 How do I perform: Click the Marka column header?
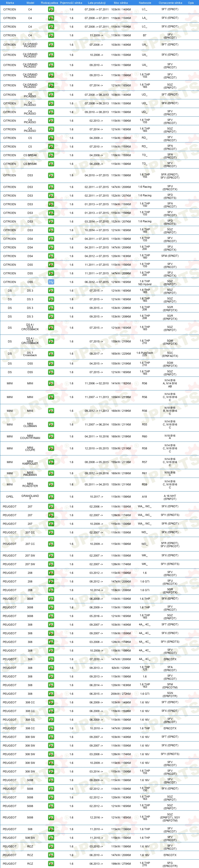(x=10, y=3)
